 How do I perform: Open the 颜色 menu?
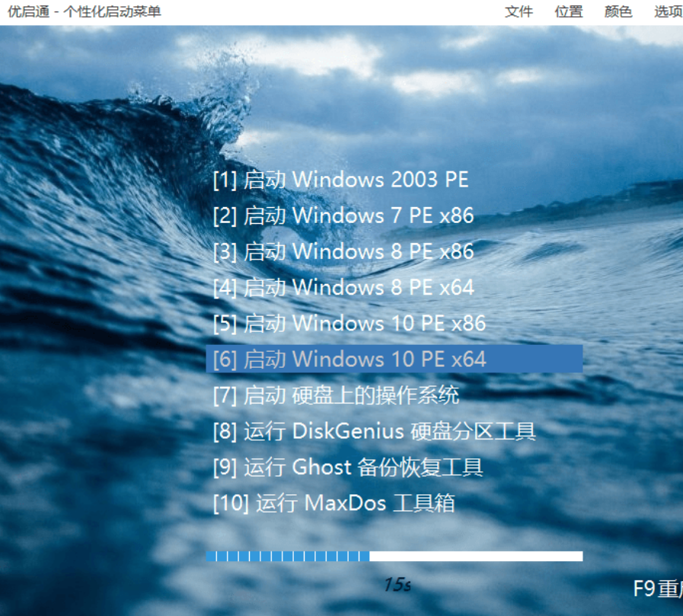tap(618, 11)
